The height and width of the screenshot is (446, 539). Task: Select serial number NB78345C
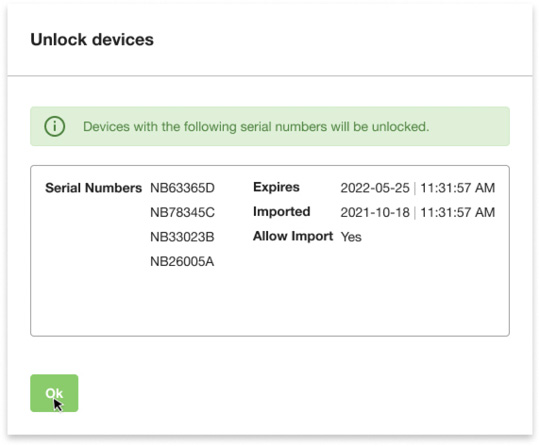(x=183, y=213)
